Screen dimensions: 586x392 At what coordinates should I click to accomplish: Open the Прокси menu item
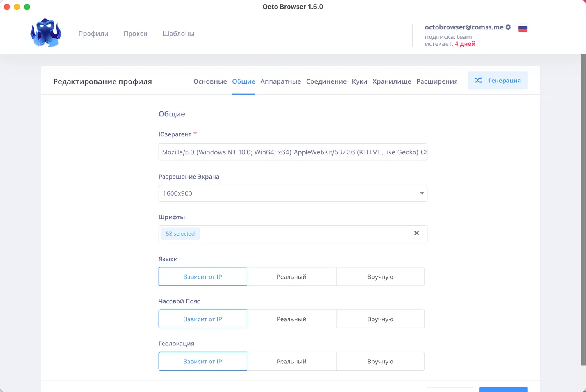pyautogui.click(x=136, y=34)
